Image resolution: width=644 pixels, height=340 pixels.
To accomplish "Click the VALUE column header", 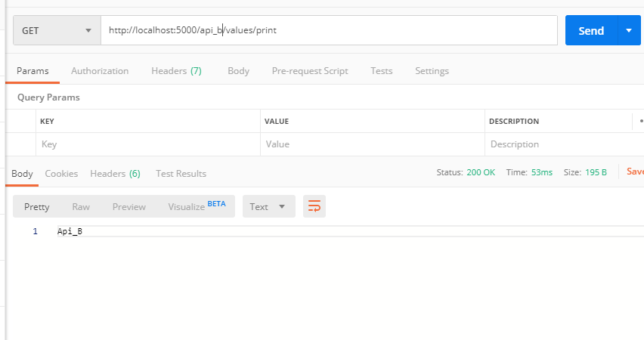I will coord(277,121).
